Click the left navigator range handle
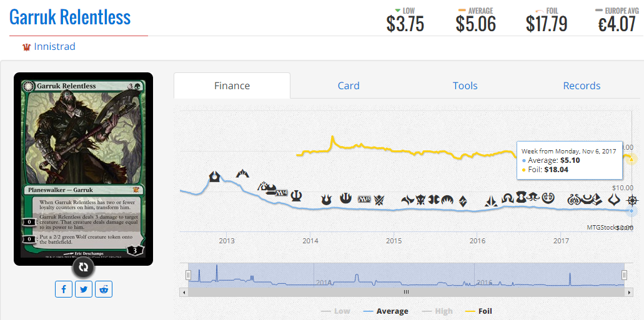The image size is (644, 320). pos(188,275)
